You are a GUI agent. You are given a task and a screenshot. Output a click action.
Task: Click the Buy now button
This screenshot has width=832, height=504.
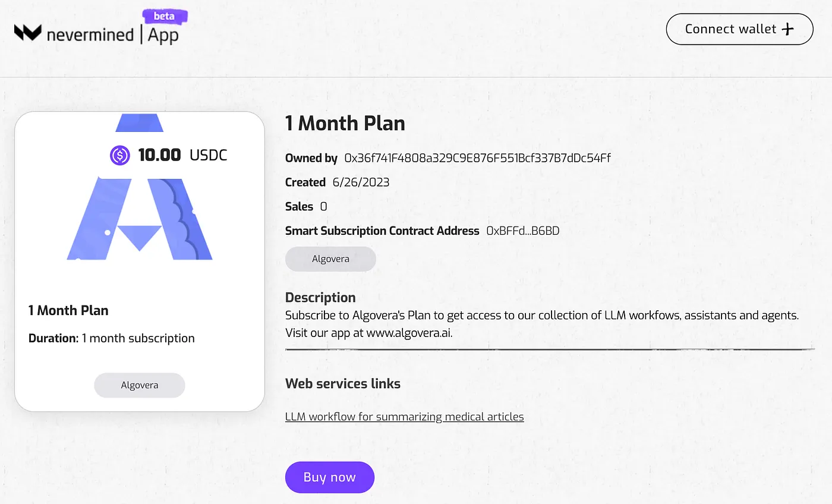point(330,477)
